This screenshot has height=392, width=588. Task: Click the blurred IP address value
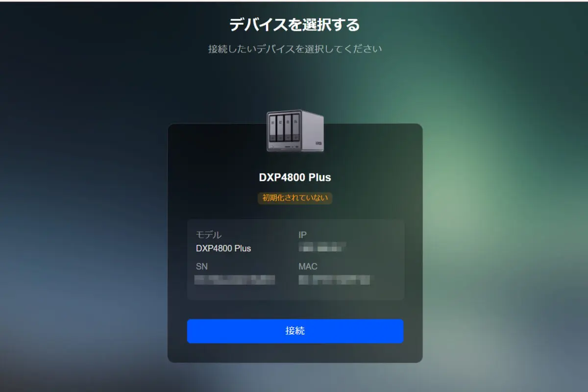pyautogui.click(x=322, y=246)
